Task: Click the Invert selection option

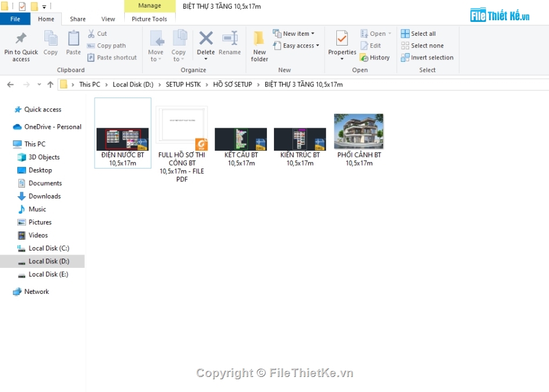Action: [x=428, y=57]
